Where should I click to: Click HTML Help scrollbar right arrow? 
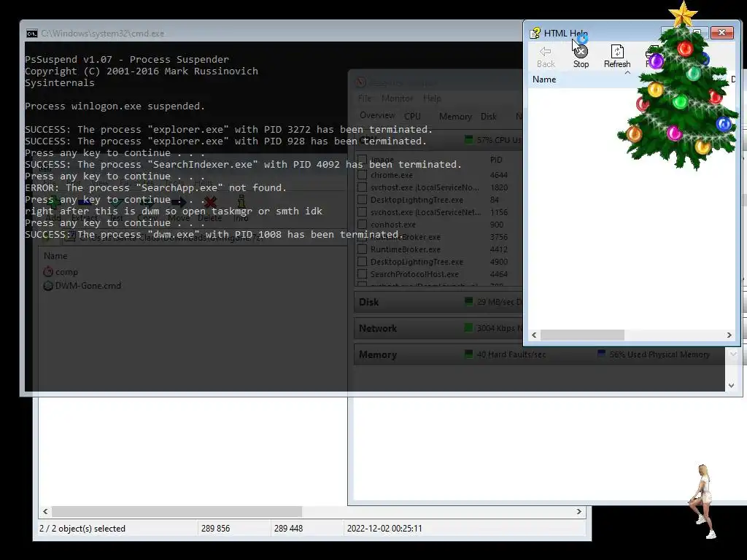click(x=729, y=335)
